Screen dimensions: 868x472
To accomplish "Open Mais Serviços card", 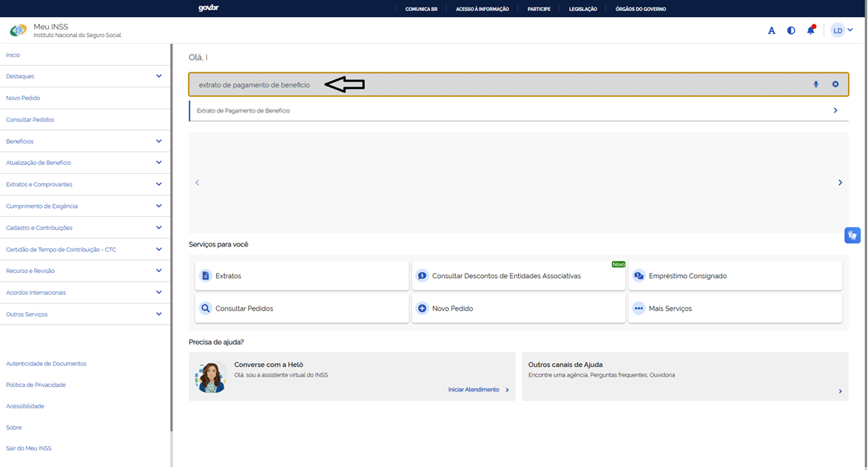I will click(735, 309).
